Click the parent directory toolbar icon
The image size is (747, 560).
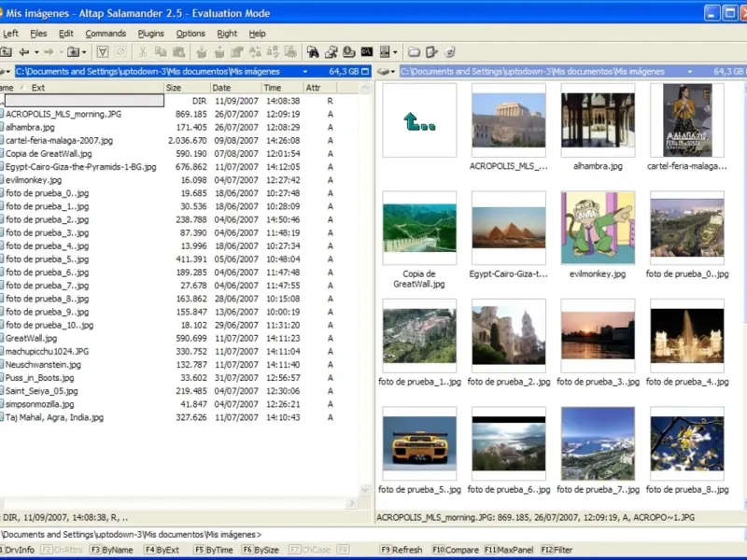point(5,52)
